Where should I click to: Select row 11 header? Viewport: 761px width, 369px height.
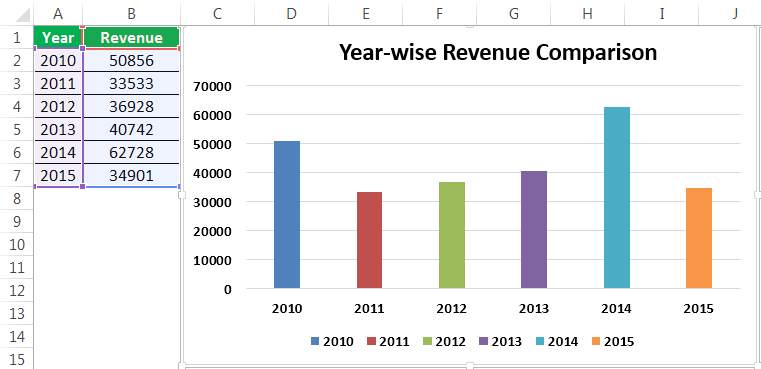click(x=17, y=268)
